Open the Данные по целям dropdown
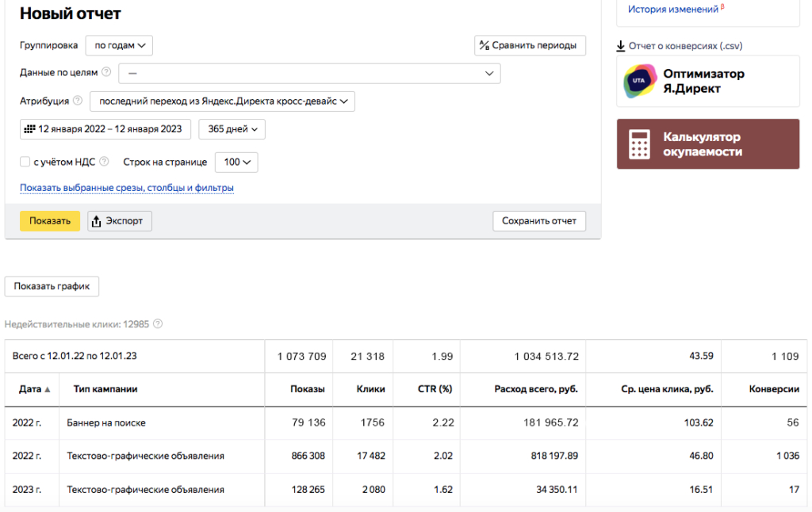 tap(309, 73)
